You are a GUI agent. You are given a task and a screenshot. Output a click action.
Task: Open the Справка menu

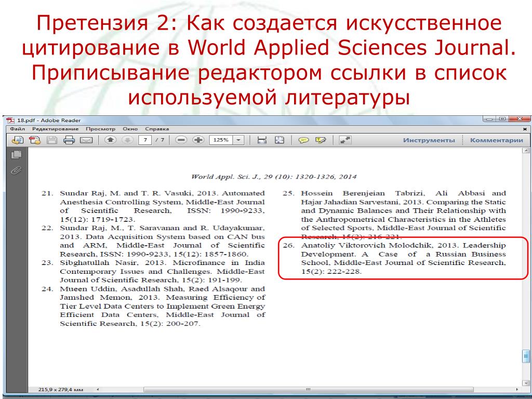[x=157, y=129]
